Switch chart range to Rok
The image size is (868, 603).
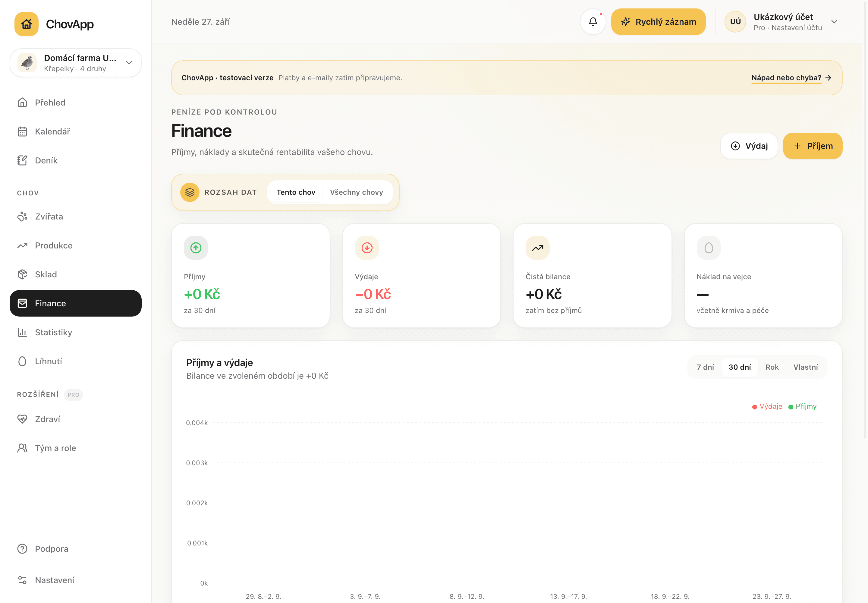point(772,367)
